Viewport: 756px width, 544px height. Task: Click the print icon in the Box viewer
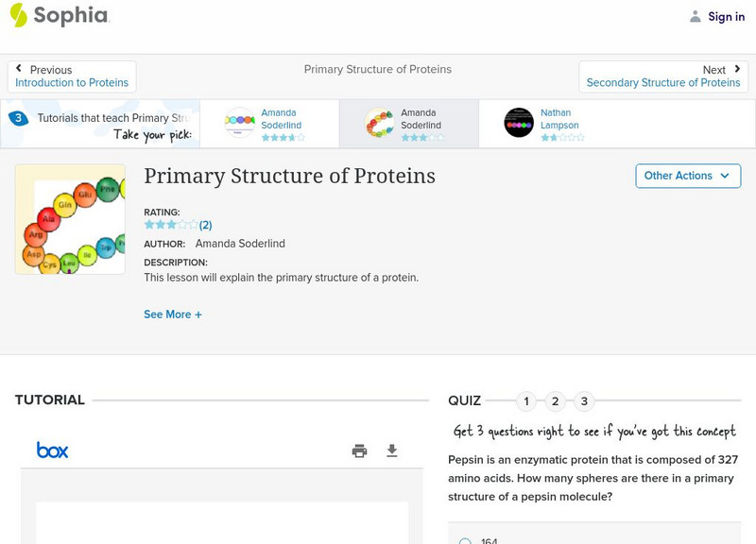[x=359, y=451]
